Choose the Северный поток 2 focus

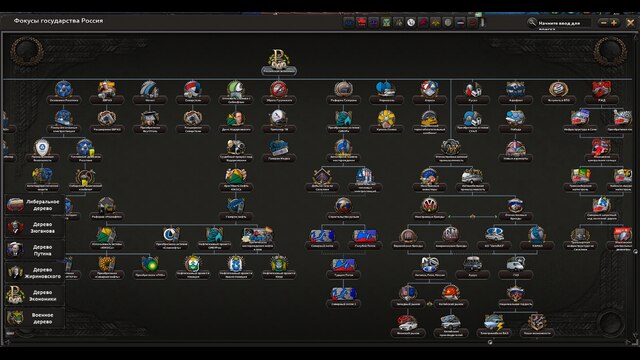click(343, 294)
